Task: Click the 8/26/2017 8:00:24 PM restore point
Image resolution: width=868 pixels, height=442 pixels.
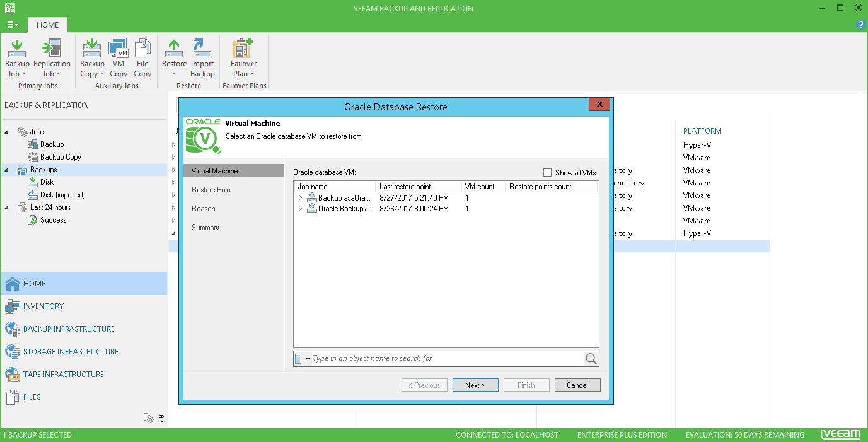Action: [414, 209]
